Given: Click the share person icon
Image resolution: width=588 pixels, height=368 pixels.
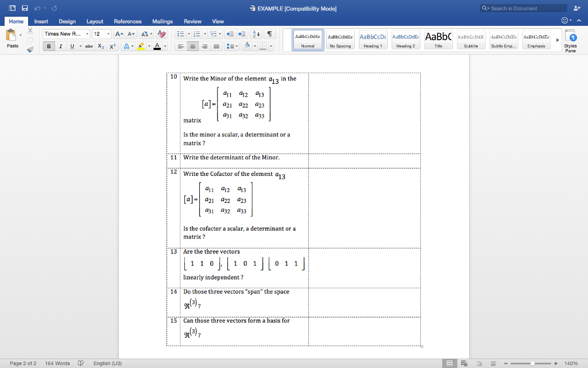Looking at the screenshot, I should pyautogui.click(x=577, y=8).
